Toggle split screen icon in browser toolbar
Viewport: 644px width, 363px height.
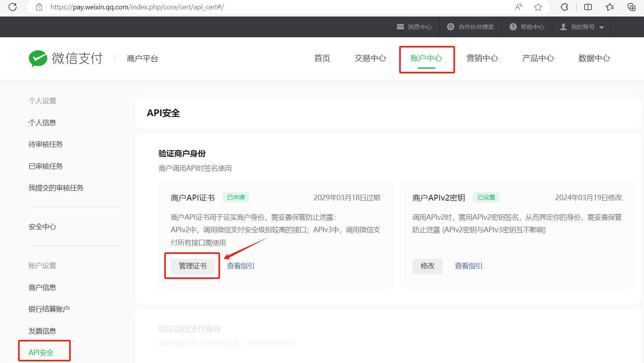[x=588, y=7]
